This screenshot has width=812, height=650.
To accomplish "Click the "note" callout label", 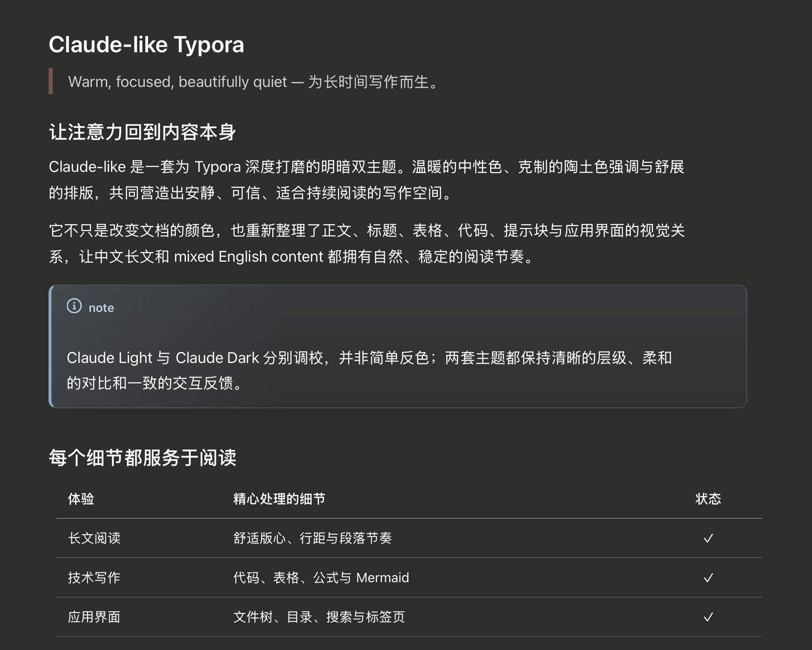I will (101, 307).
